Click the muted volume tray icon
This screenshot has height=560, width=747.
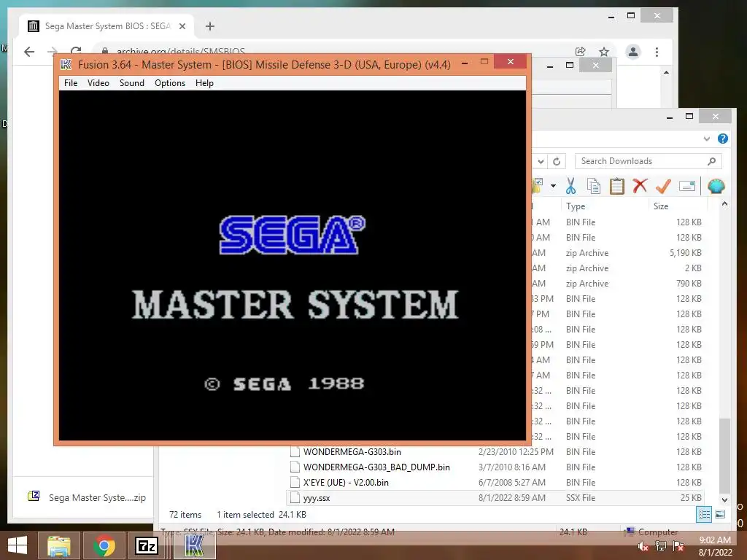pos(643,546)
